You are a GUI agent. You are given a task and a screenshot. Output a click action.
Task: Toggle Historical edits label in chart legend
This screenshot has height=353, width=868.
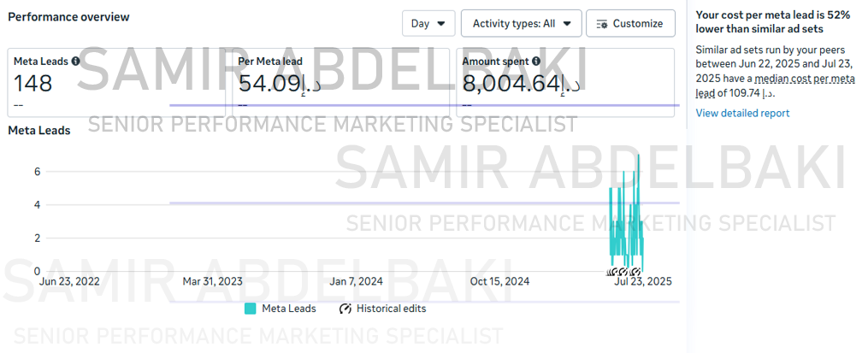pos(391,309)
